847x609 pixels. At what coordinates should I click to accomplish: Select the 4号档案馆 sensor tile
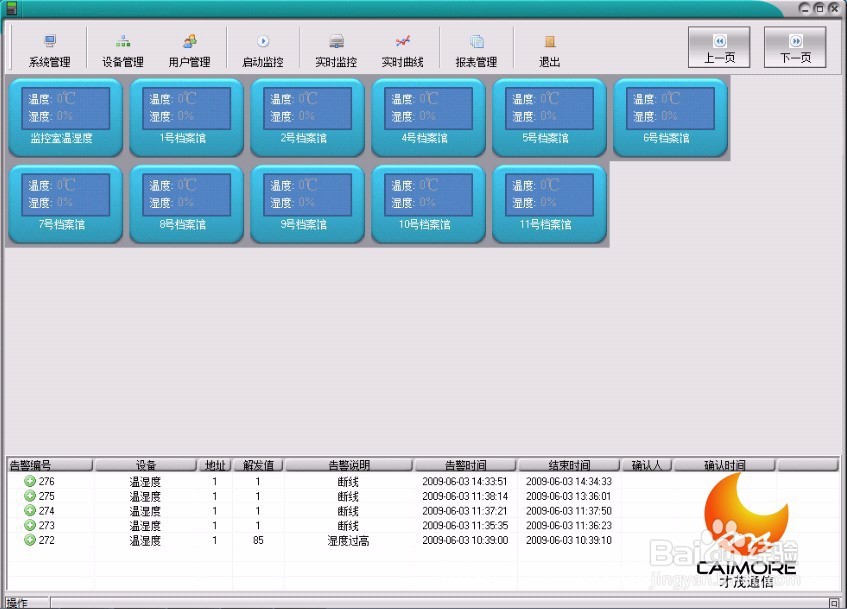pos(428,117)
